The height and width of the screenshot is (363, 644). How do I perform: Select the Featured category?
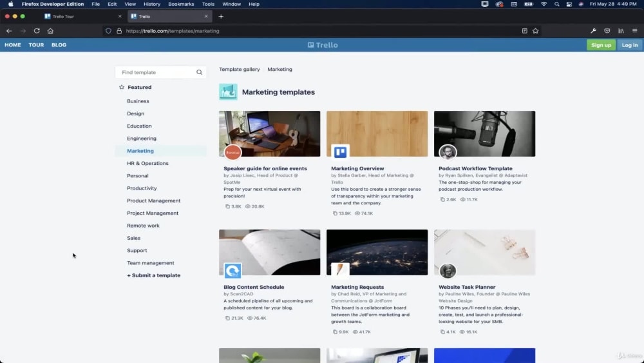(140, 87)
